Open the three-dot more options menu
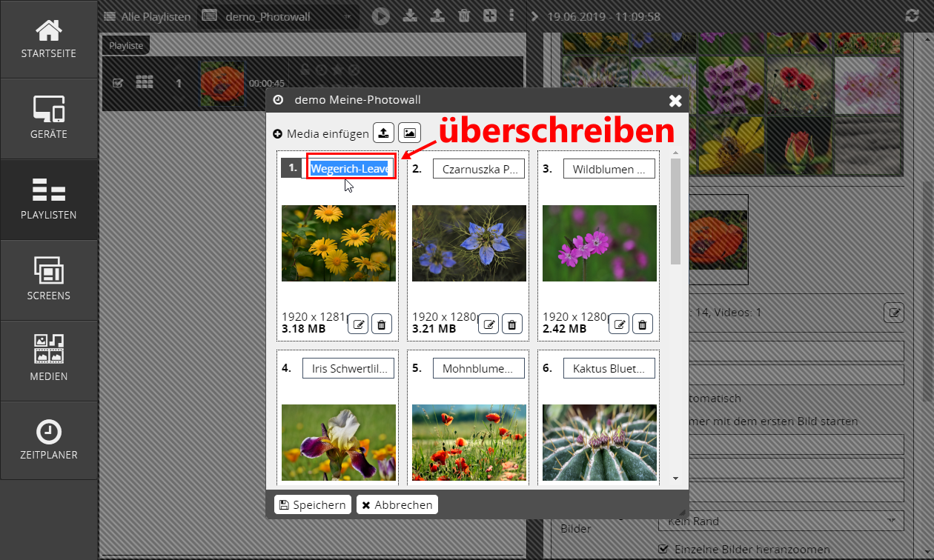 pos(512,16)
